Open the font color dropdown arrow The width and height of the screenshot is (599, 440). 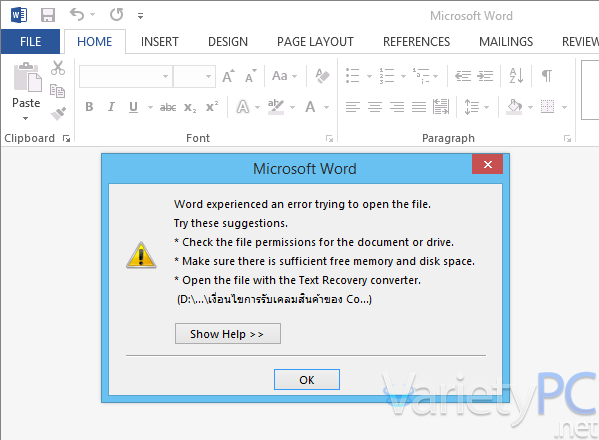click(x=326, y=107)
